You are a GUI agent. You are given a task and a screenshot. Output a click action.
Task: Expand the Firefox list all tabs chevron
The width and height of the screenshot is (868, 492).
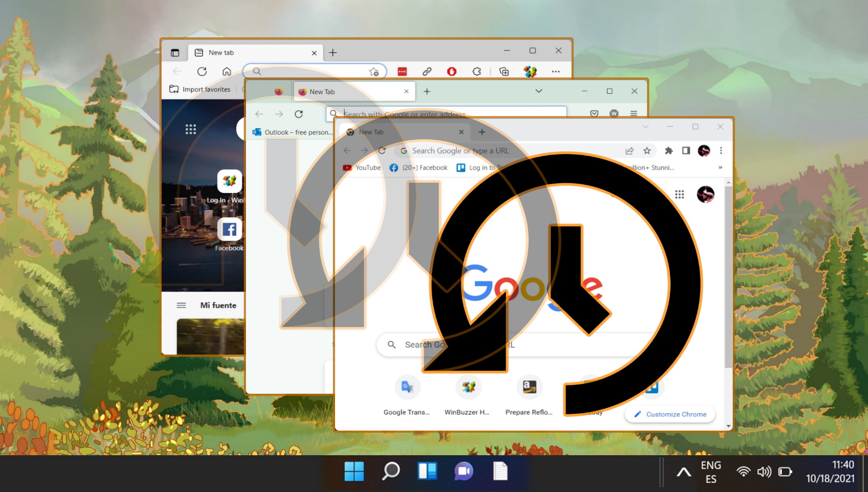coord(539,91)
